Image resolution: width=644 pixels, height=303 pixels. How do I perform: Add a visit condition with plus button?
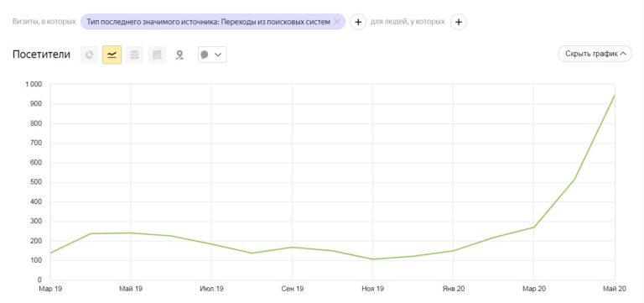pyautogui.click(x=358, y=22)
